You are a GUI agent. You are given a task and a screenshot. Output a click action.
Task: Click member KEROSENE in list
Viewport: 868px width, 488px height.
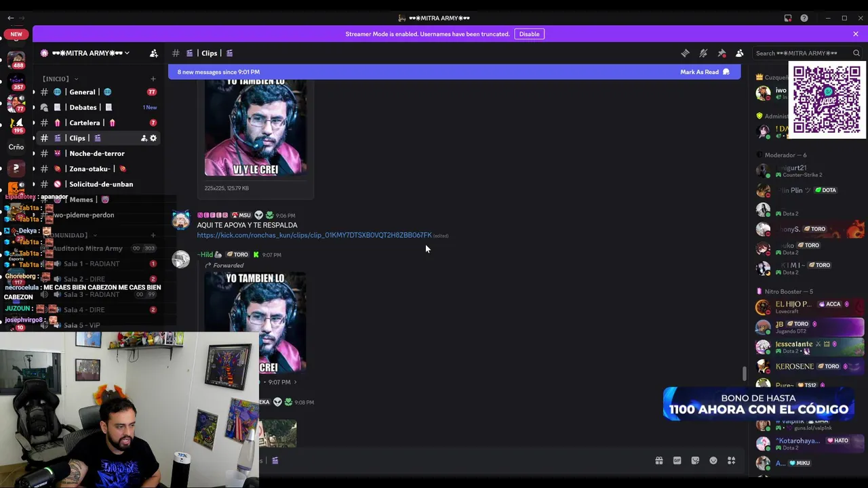coord(810,367)
